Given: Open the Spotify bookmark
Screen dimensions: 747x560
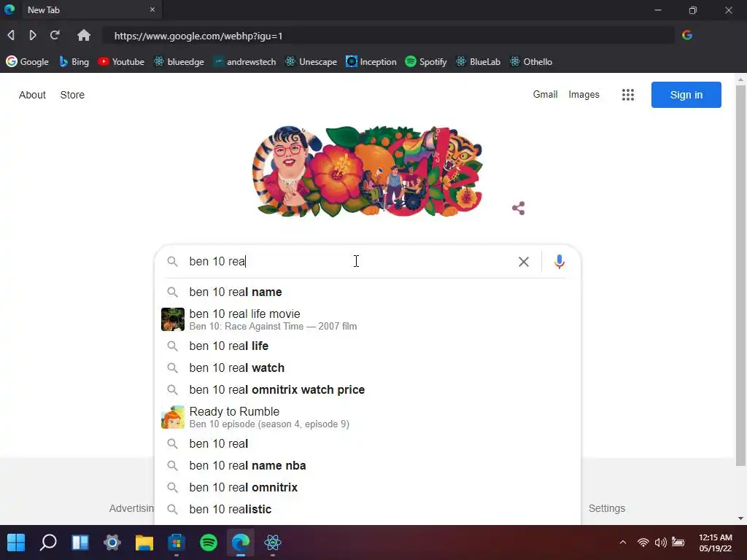Looking at the screenshot, I should [426, 61].
